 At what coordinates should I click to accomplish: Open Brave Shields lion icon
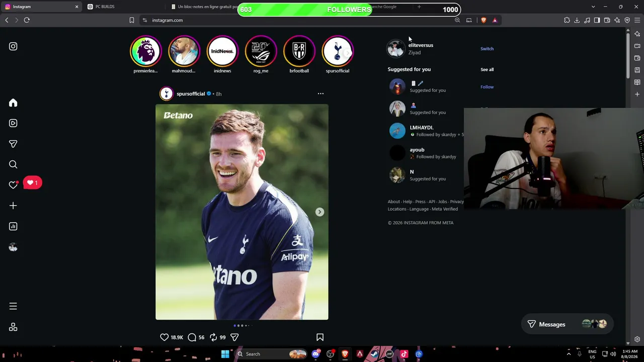click(484, 20)
